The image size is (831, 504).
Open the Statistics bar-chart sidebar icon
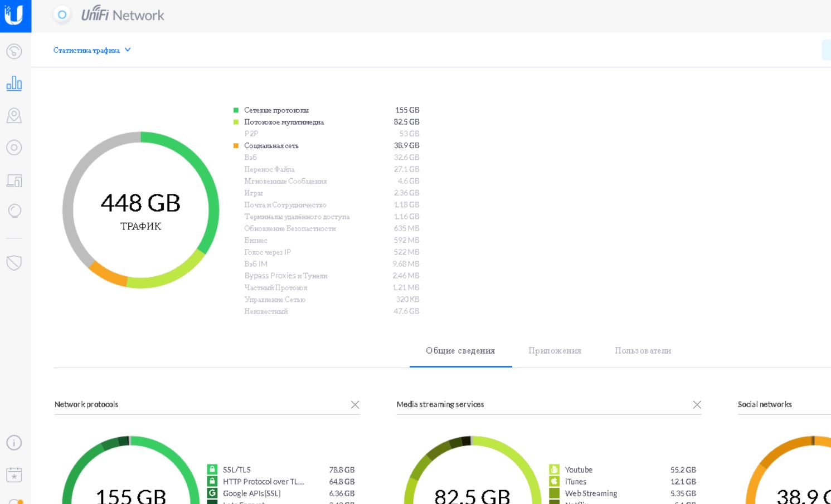pos(14,84)
